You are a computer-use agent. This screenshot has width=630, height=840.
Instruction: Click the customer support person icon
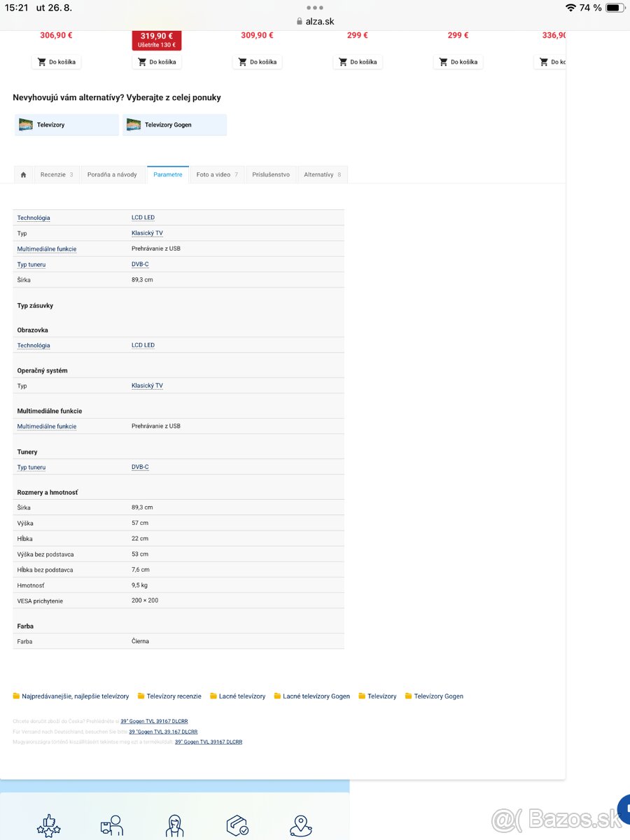(174, 825)
